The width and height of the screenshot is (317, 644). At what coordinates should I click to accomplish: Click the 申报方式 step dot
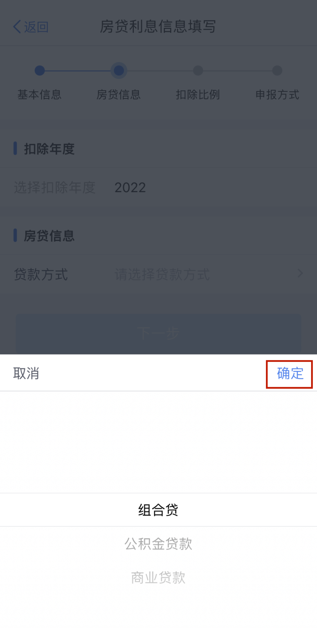[x=277, y=71]
